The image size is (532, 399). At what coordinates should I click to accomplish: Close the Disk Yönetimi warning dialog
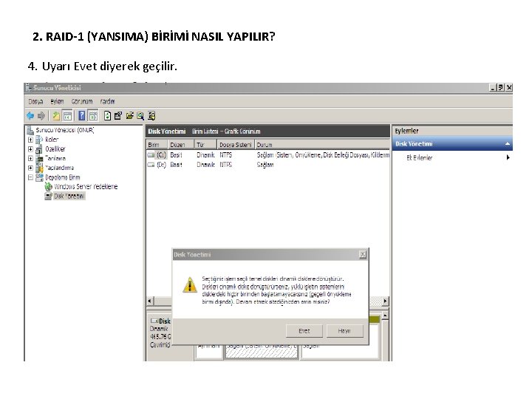pos(363,254)
